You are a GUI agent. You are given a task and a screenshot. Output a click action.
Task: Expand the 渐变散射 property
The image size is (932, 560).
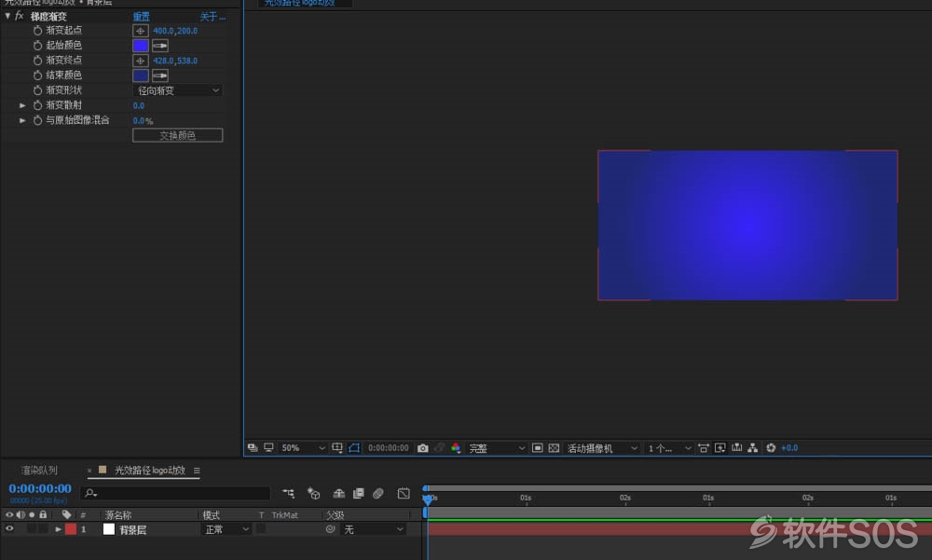point(22,105)
